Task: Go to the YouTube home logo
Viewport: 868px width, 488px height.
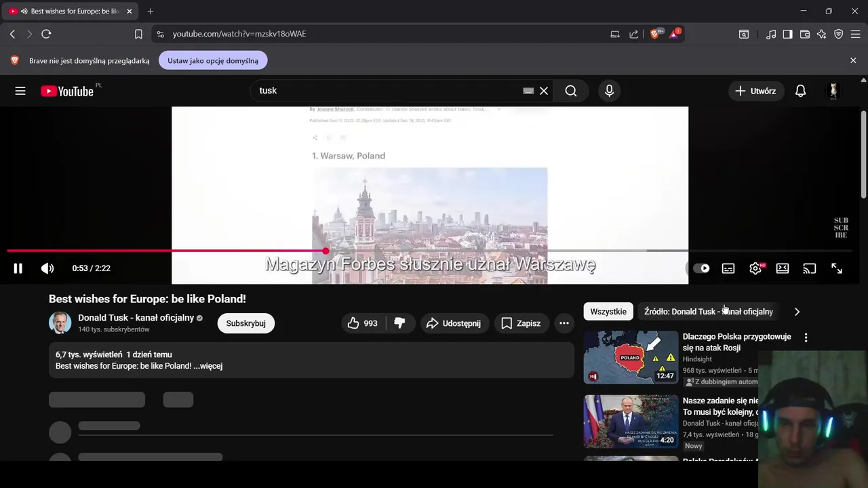Action: click(66, 91)
